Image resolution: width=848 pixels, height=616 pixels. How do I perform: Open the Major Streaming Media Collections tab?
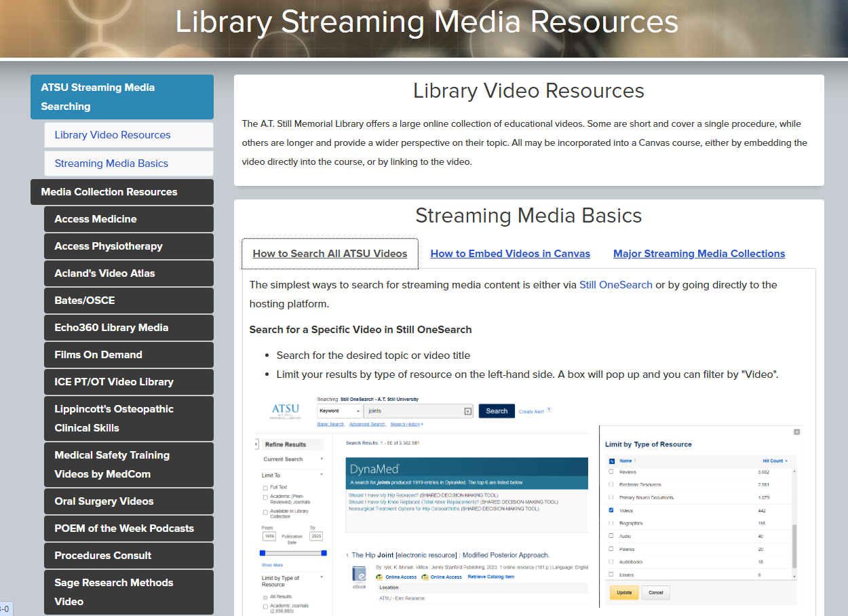[x=699, y=254]
